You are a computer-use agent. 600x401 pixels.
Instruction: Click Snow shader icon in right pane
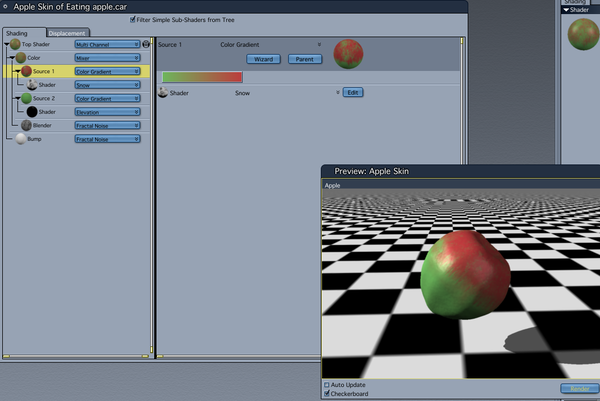(163, 93)
